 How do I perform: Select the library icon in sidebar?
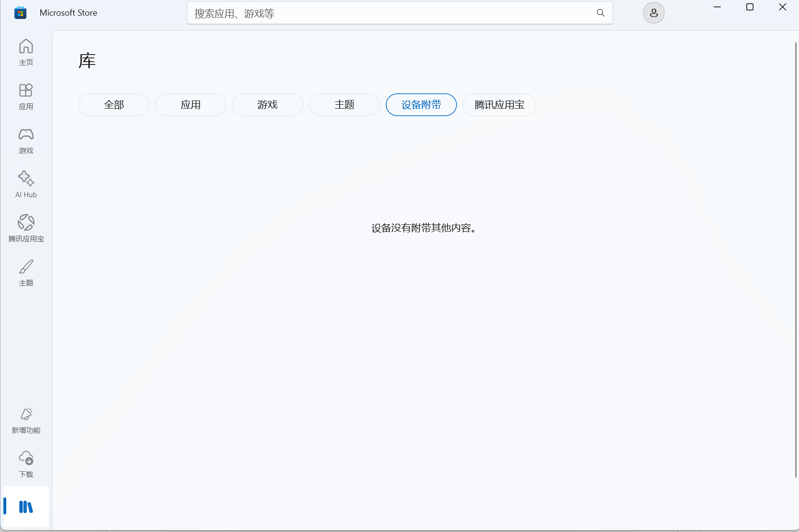(26, 507)
